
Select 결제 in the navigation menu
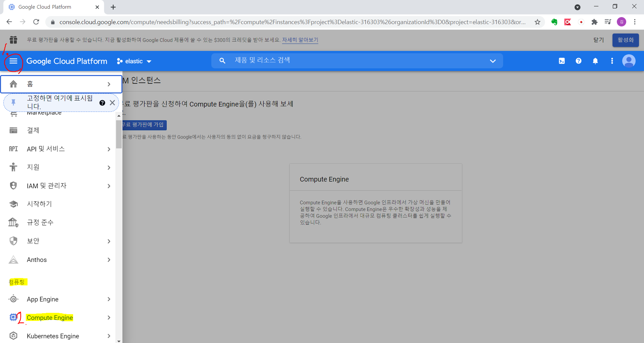[58, 130]
